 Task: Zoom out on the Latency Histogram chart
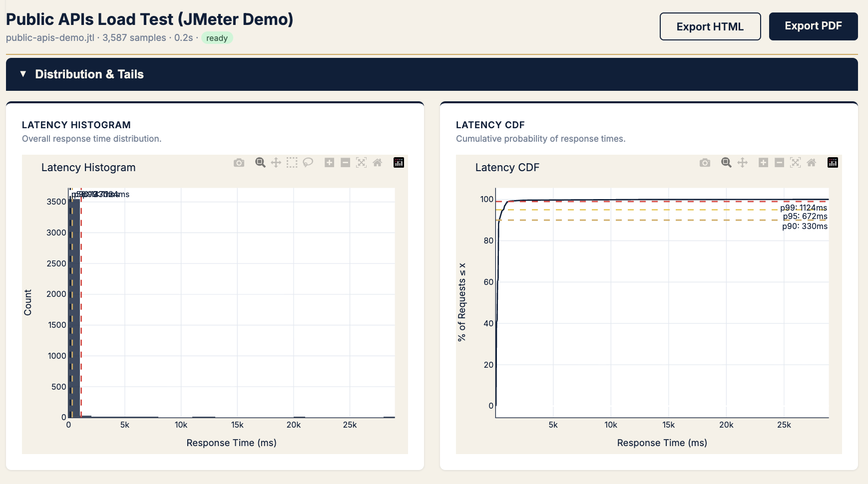click(345, 163)
